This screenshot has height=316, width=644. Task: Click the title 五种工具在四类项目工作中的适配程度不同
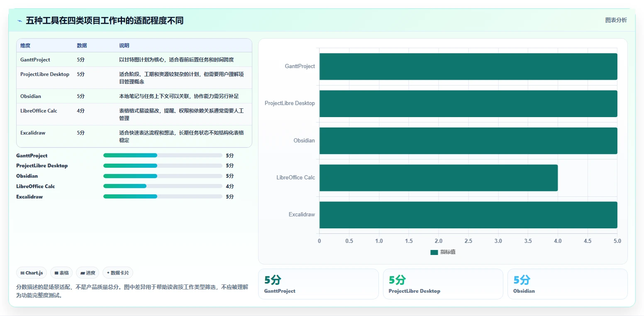click(x=105, y=20)
